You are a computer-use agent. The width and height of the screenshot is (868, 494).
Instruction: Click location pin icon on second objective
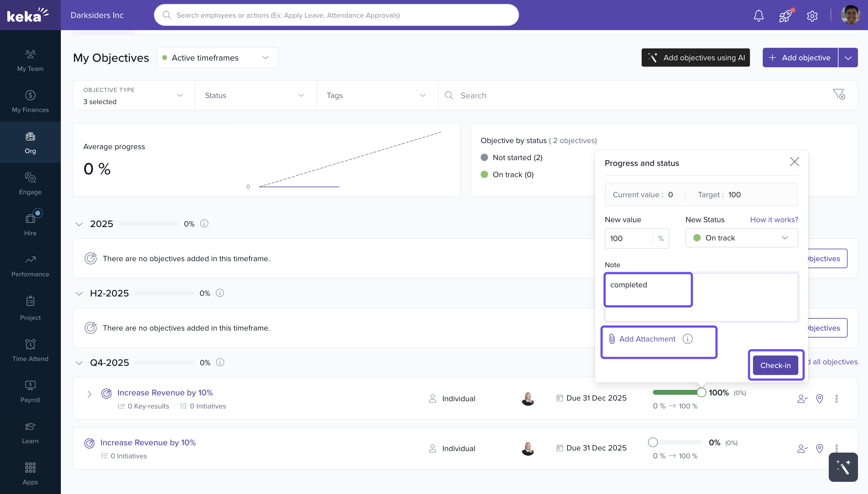820,449
